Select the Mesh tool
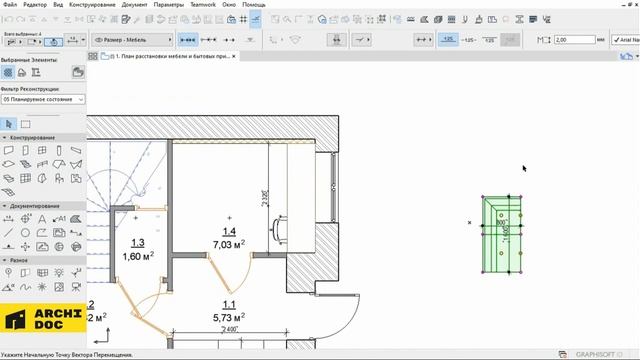Screen dimensions: 640x360 [x=8, y=192]
